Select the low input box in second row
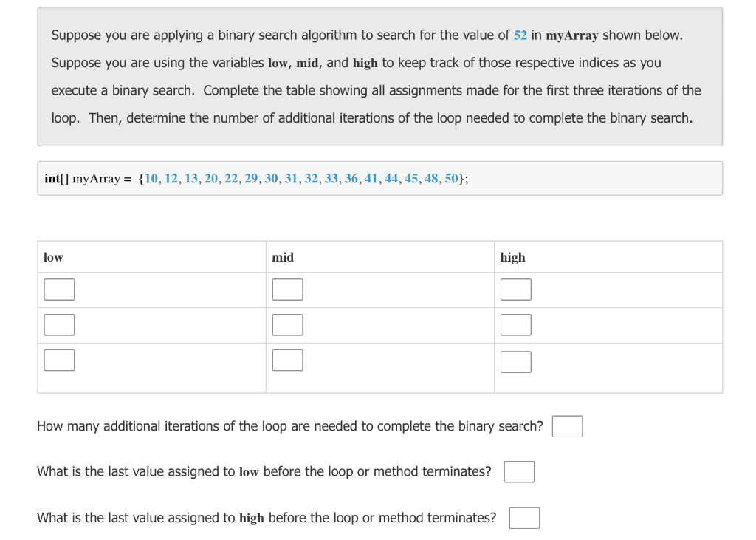 59,324
